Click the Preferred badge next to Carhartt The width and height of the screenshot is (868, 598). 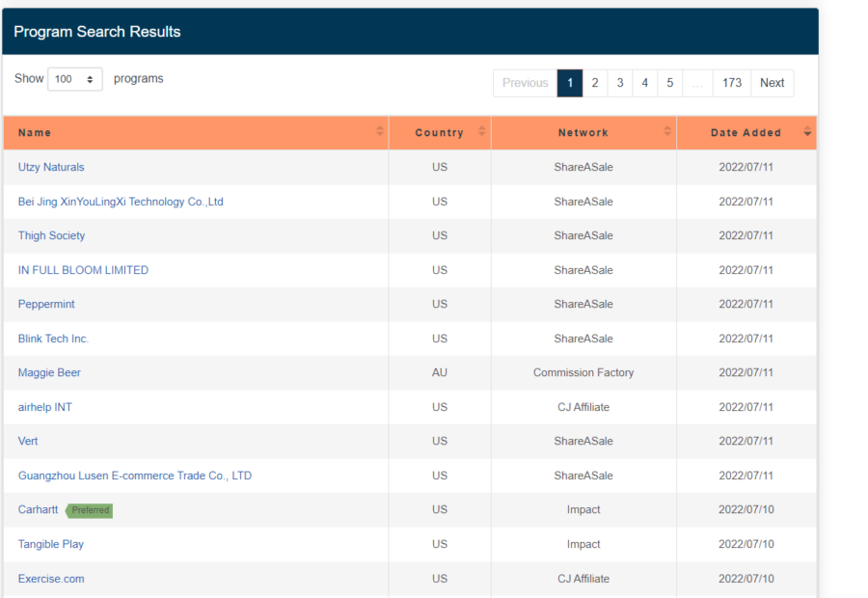point(90,510)
